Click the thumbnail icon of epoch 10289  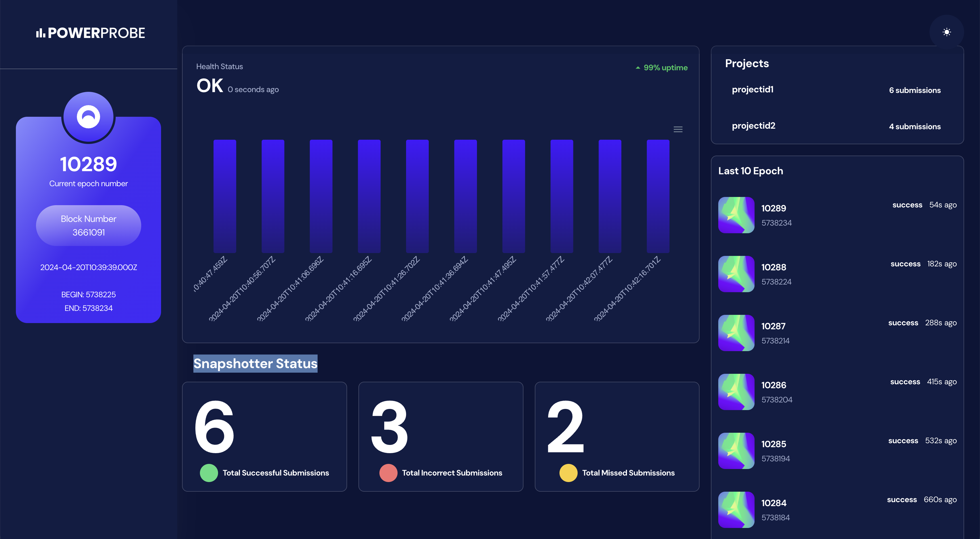tap(736, 215)
